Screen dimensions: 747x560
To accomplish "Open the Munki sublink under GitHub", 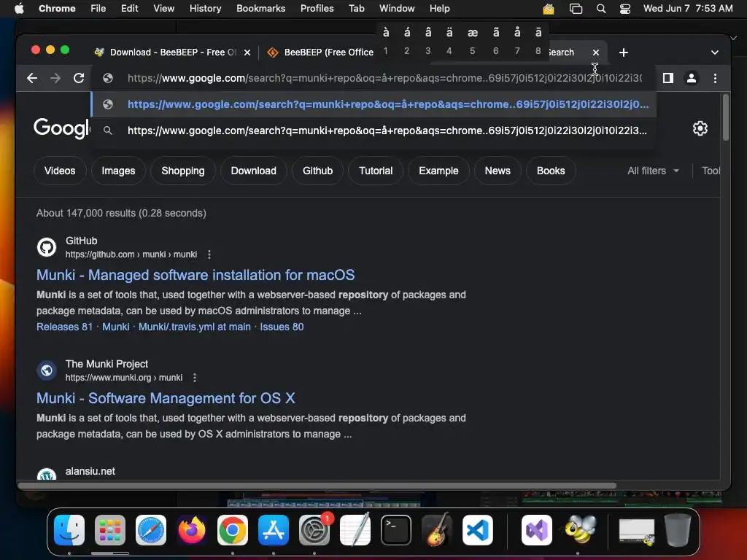I will pos(116,327).
